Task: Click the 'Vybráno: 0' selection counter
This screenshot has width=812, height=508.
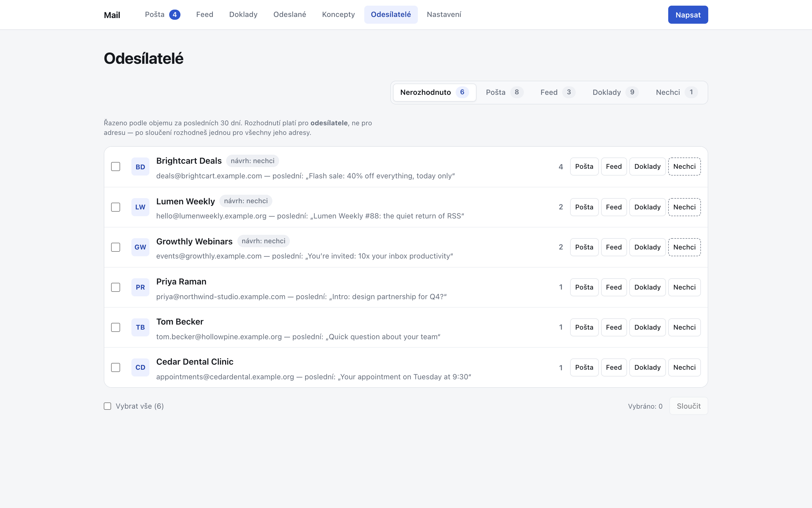Action: coord(645,406)
